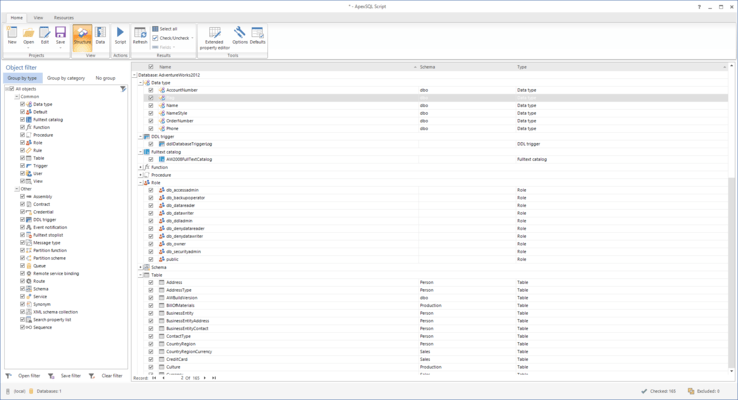Select the CreditCard table row
Image resolution: width=738 pixels, height=400 pixels.
pyautogui.click(x=436, y=359)
